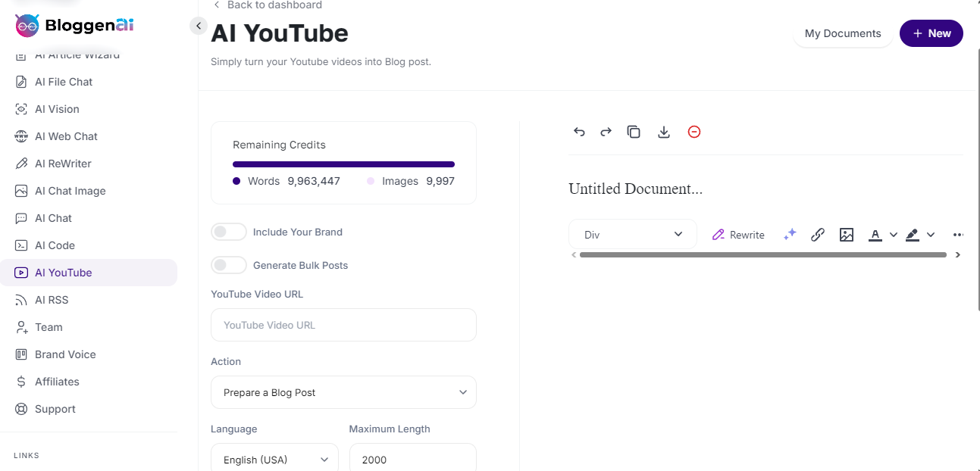Click the Rewrite button in editor toolbar

pos(738,235)
